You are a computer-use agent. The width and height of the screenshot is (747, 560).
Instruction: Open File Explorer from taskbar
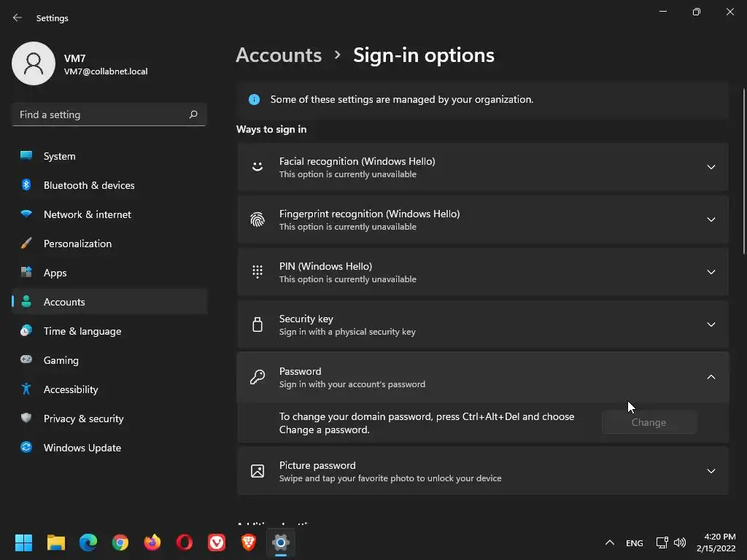tap(55, 542)
